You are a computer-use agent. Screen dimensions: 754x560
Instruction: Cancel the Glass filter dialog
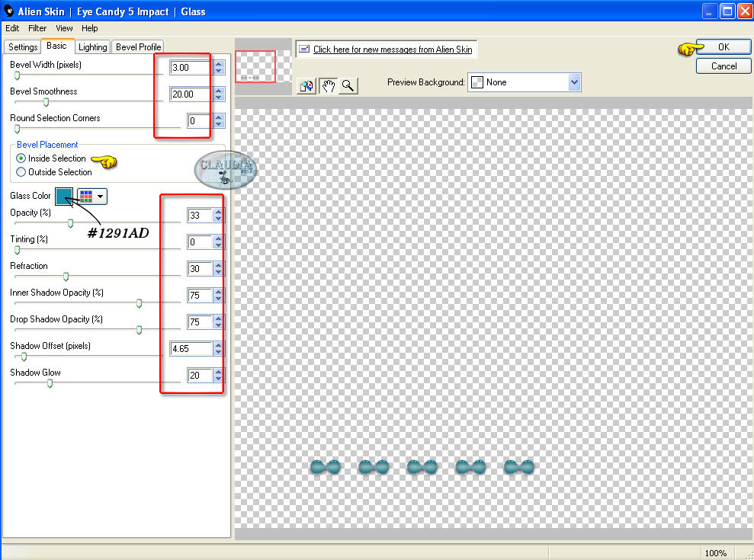[x=724, y=66]
